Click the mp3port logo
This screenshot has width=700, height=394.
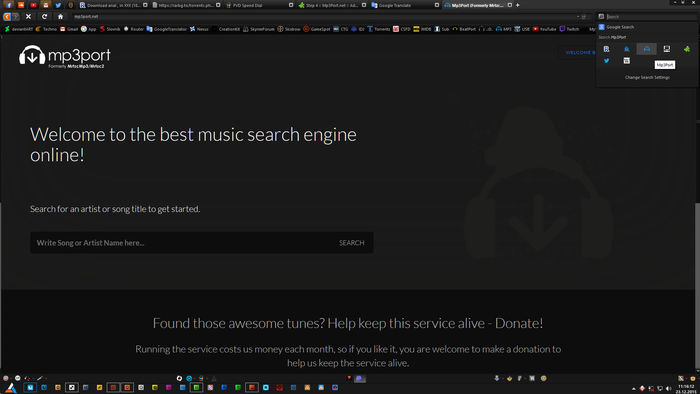pyautogui.click(x=65, y=56)
